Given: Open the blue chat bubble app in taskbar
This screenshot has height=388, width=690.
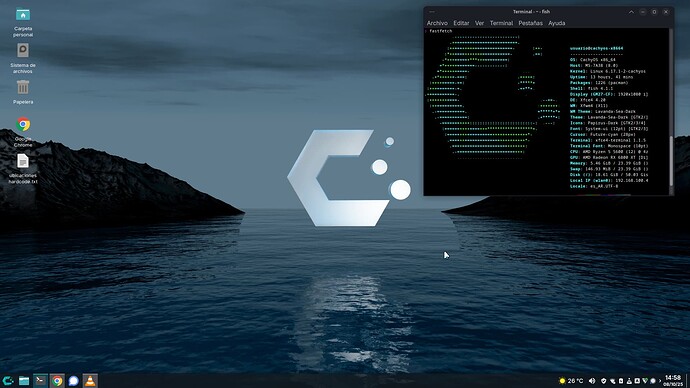Looking at the screenshot, I should click(x=73, y=381).
